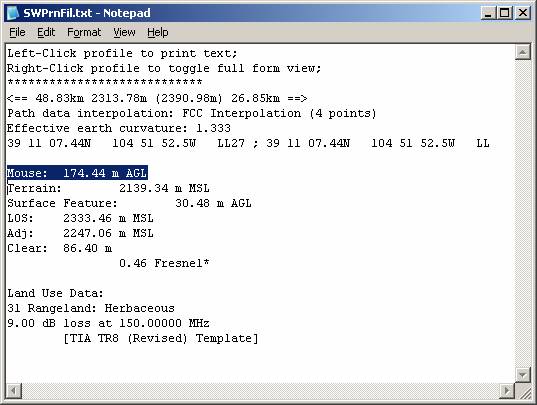Minimize the Notepad window

click(488, 13)
